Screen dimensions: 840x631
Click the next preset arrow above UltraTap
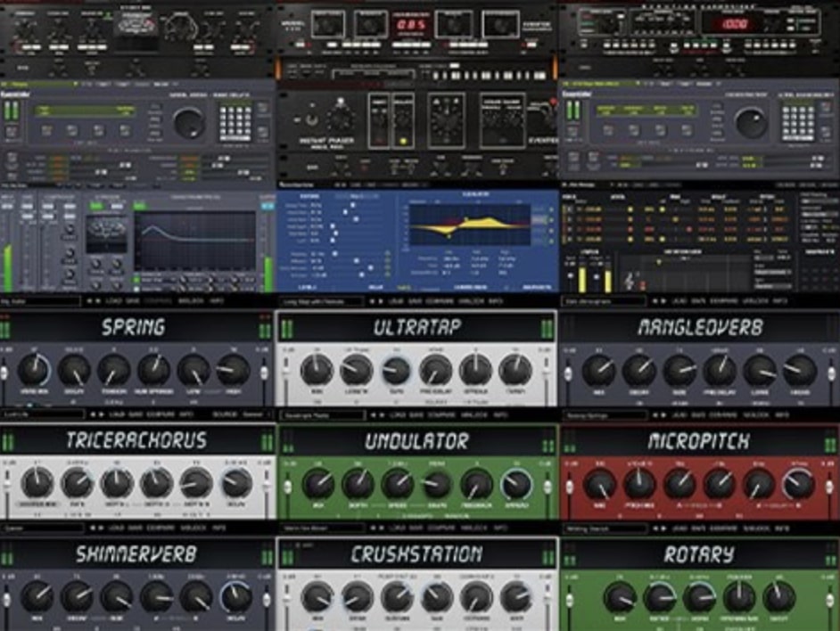pos(381,301)
